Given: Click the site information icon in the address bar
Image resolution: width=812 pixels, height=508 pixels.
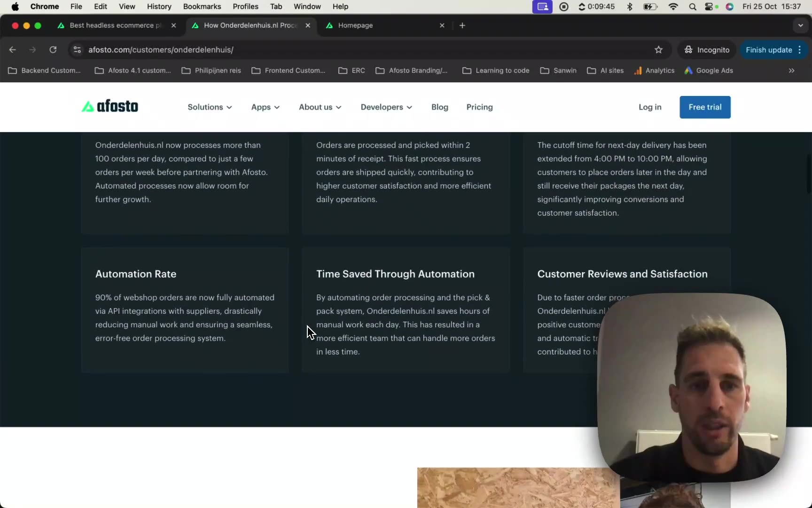Looking at the screenshot, I should click(x=77, y=50).
